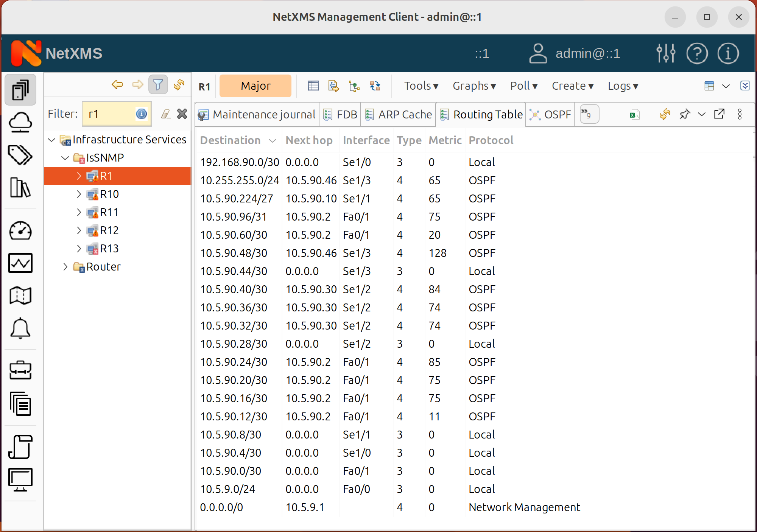Image resolution: width=757 pixels, height=532 pixels.
Task: Open the view layout chevron dropdown
Action: click(x=726, y=86)
